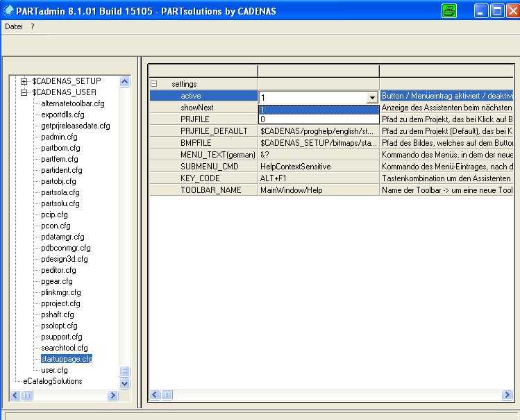The image size is (520, 420).
Task: Select getprjreleasedate.cfg in the tree
Action: (75, 126)
